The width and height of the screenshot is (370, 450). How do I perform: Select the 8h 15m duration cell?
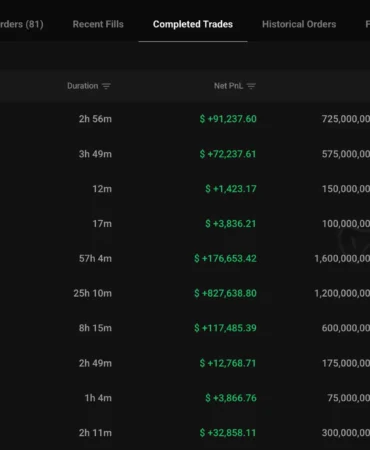pos(95,328)
